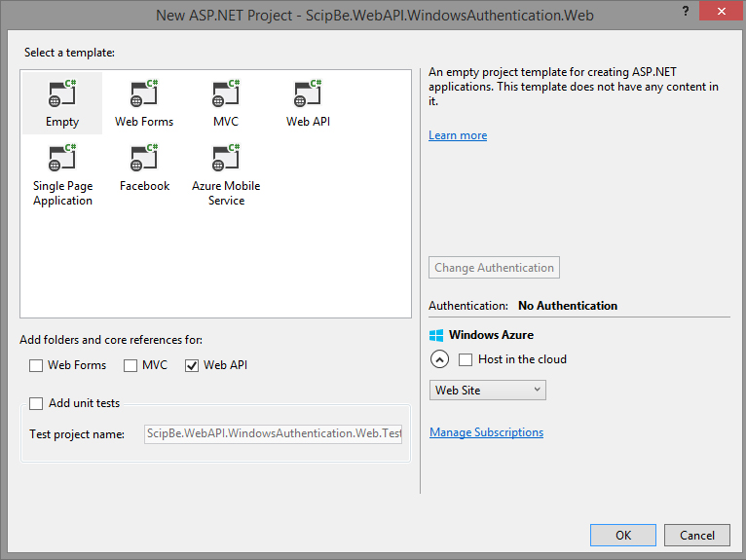Collapse the Windows Azure section chevron
746x560 pixels.
coord(439,359)
